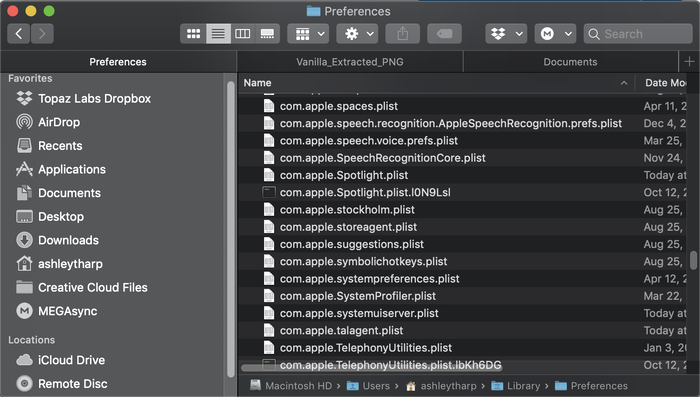The width and height of the screenshot is (700, 397).
Task: Click the file list vertical scrollbar thumb
Action: click(693, 260)
